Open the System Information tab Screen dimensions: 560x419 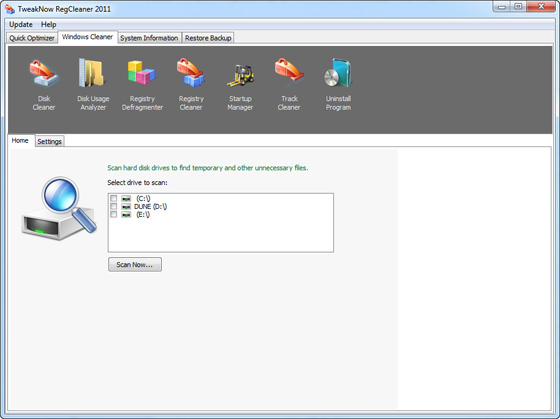[149, 38]
